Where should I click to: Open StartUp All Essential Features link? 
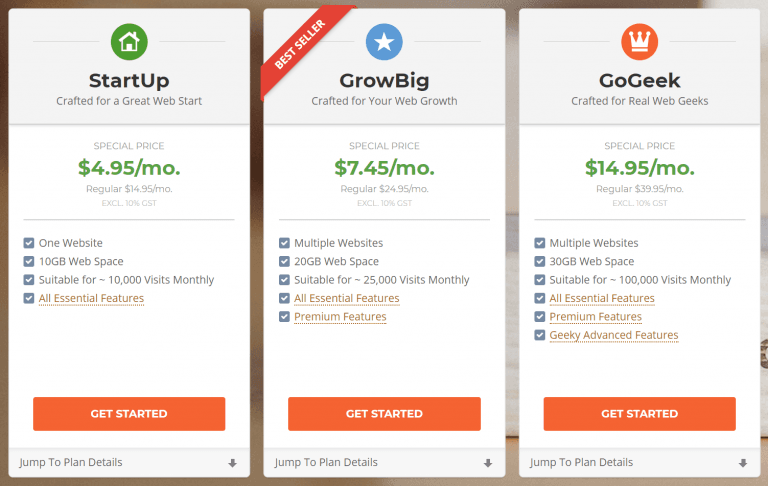[92, 298]
